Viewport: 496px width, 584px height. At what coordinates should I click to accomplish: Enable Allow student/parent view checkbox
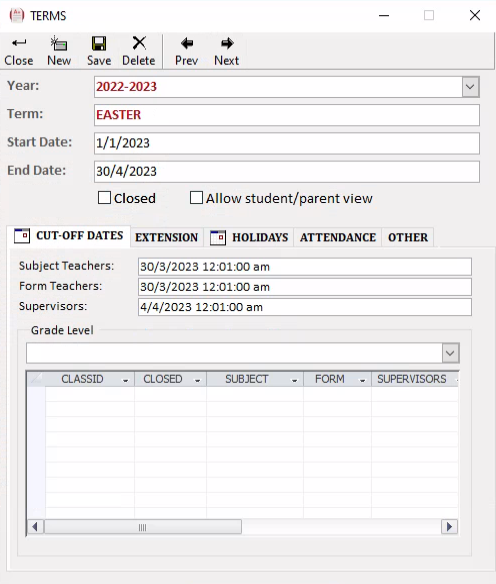pos(196,198)
